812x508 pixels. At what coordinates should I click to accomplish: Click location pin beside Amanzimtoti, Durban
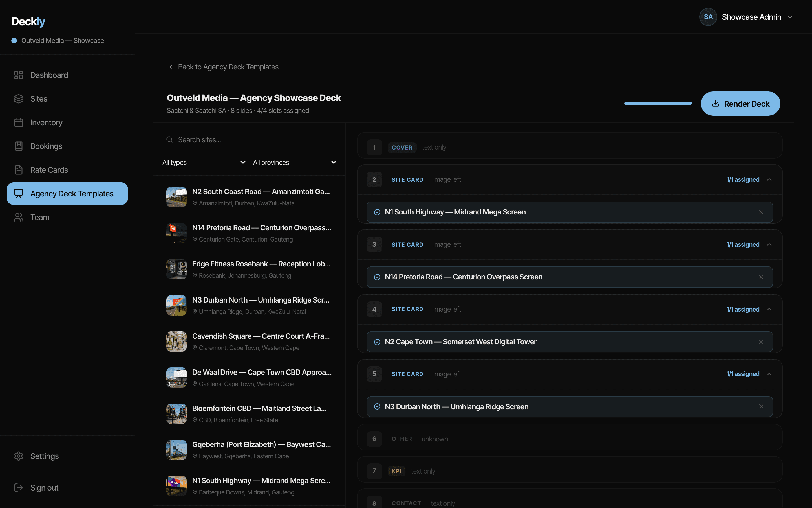coord(195,203)
